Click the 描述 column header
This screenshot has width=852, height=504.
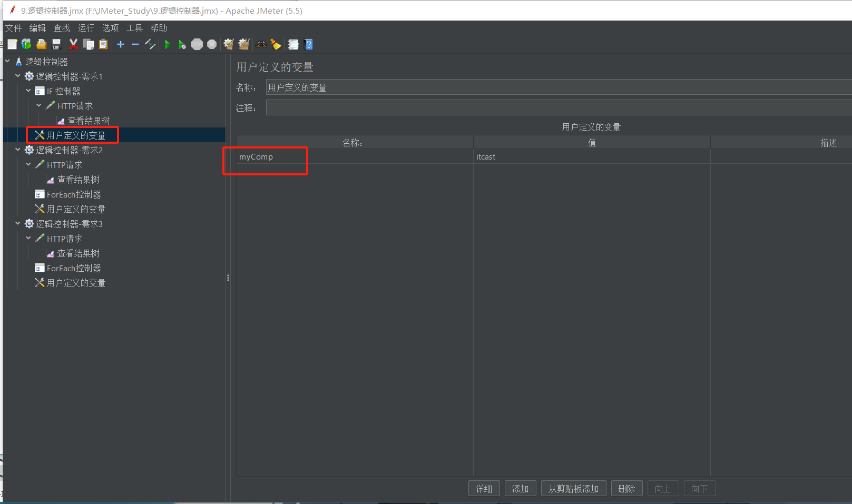[x=781, y=143]
